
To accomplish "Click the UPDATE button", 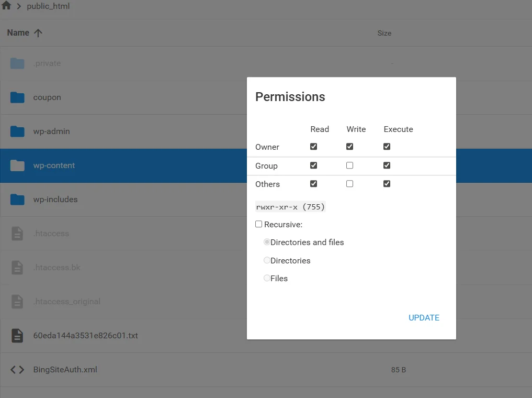I will [424, 317].
